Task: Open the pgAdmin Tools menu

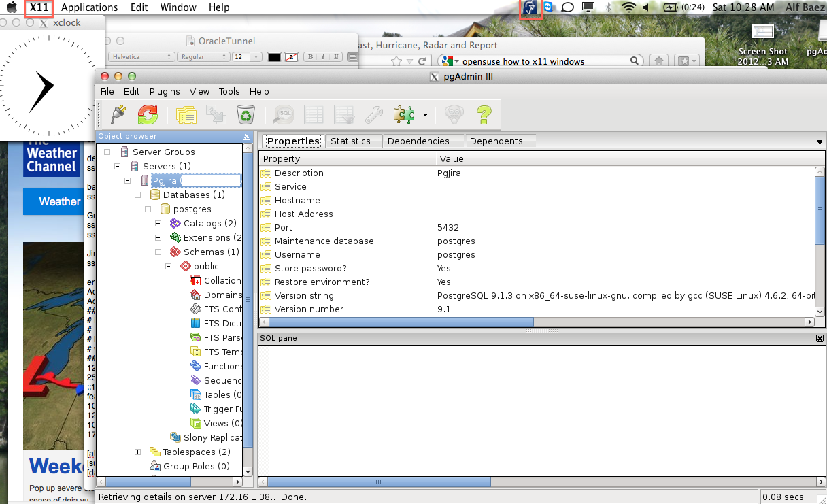Action: coord(229,91)
